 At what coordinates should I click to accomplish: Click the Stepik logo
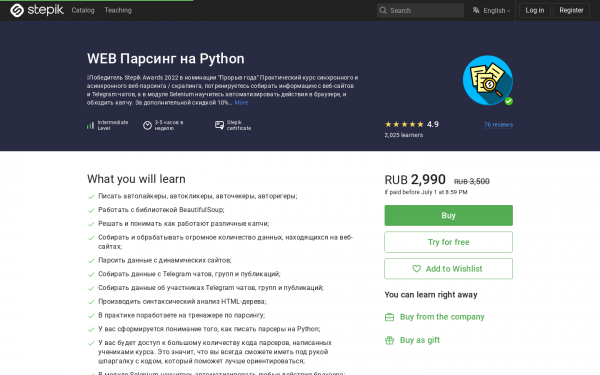(37, 10)
